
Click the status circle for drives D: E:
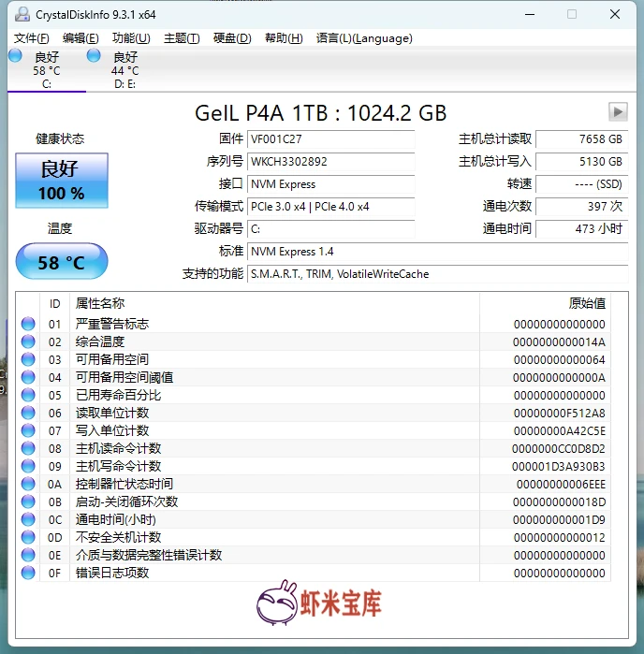[94, 55]
